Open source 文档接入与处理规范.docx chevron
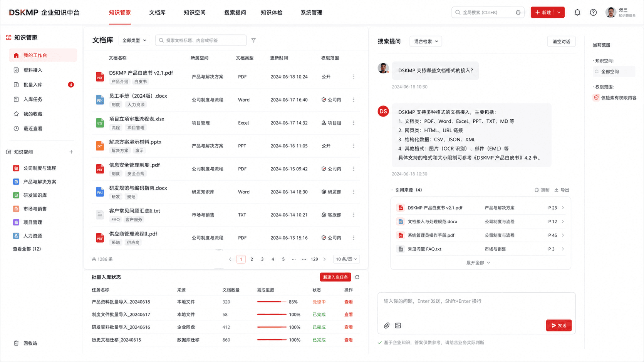 click(x=563, y=222)
